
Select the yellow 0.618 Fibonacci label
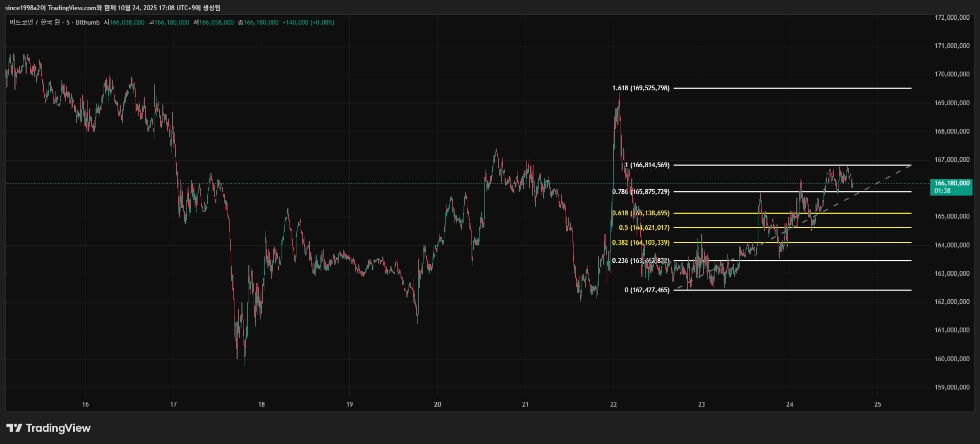pos(641,213)
